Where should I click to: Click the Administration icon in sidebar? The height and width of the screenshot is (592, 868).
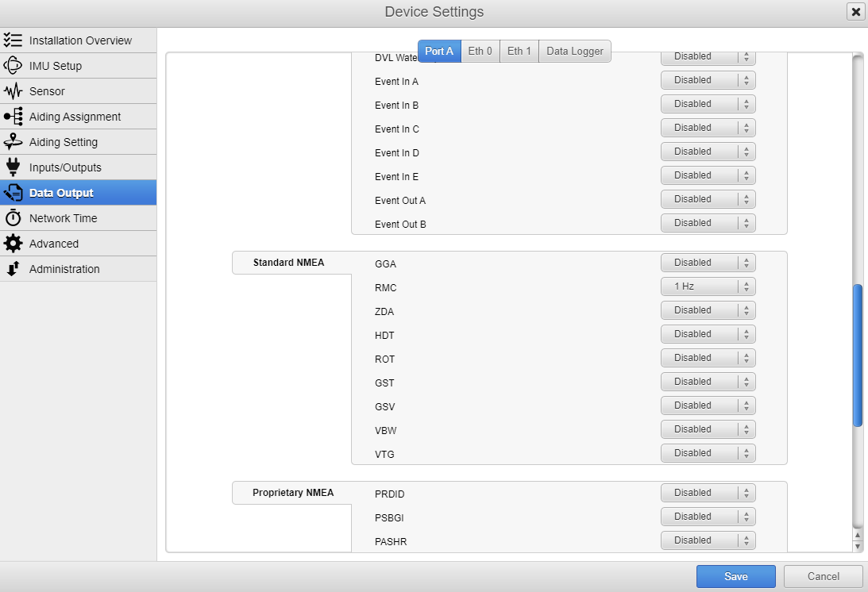click(x=13, y=269)
